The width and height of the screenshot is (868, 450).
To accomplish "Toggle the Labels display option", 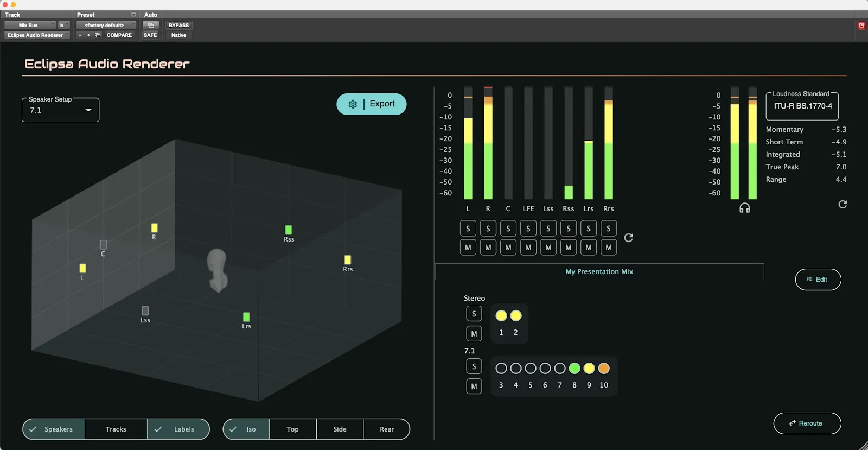I will click(x=178, y=429).
